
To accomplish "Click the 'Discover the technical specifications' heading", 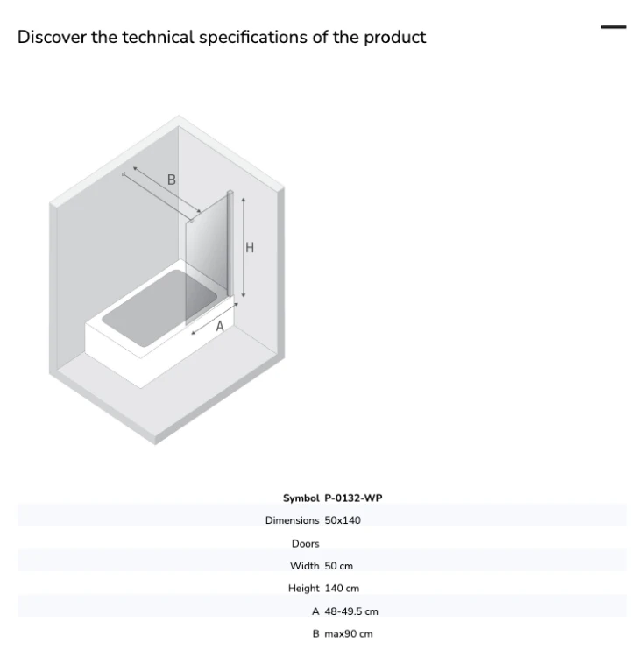I will [221, 37].
